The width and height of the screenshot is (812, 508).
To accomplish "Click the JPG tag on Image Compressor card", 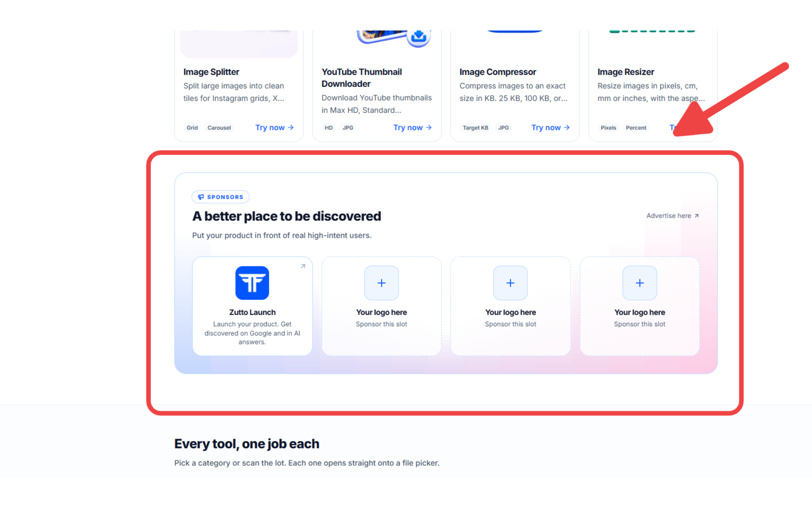I will [x=503, y=128].
